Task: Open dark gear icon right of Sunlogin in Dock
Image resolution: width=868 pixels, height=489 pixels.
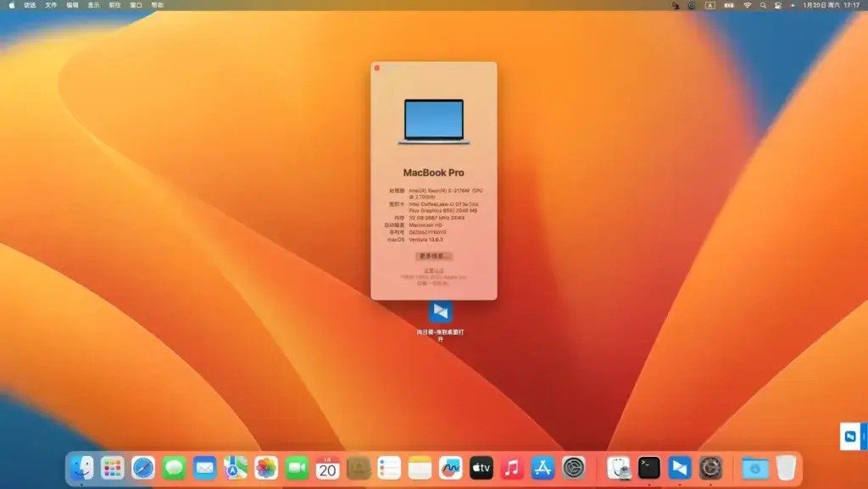Action: (711, 468)
